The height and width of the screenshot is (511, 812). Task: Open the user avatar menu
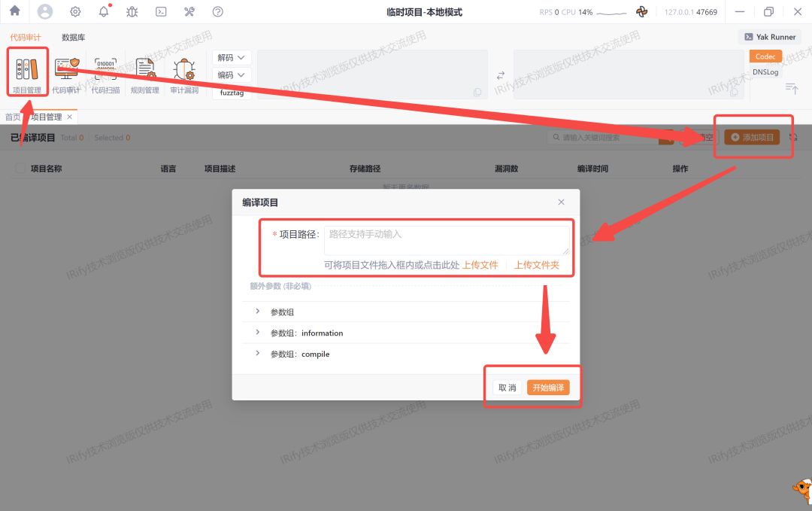(45, 11)
